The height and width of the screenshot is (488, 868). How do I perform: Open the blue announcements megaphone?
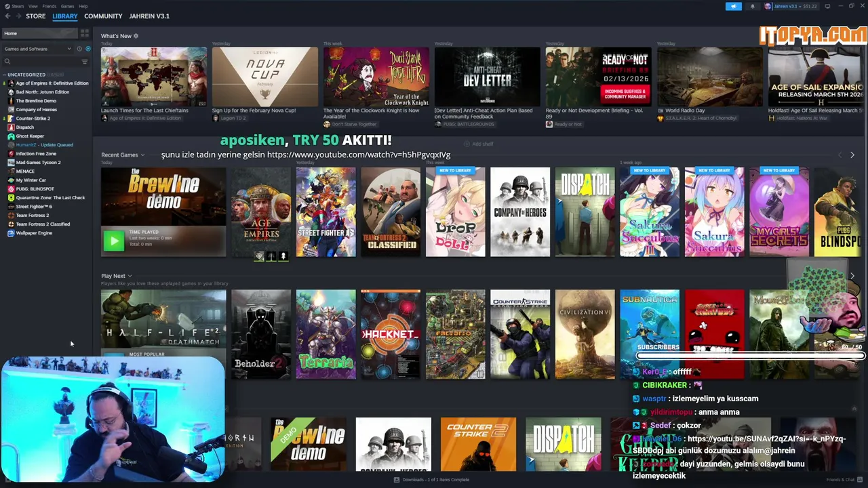click(734, 6)
